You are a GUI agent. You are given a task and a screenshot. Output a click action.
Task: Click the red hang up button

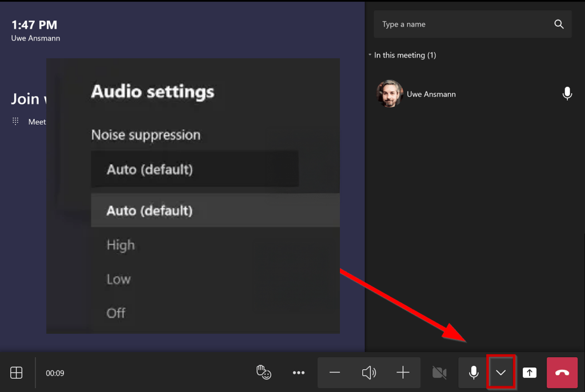click(562, 373)
